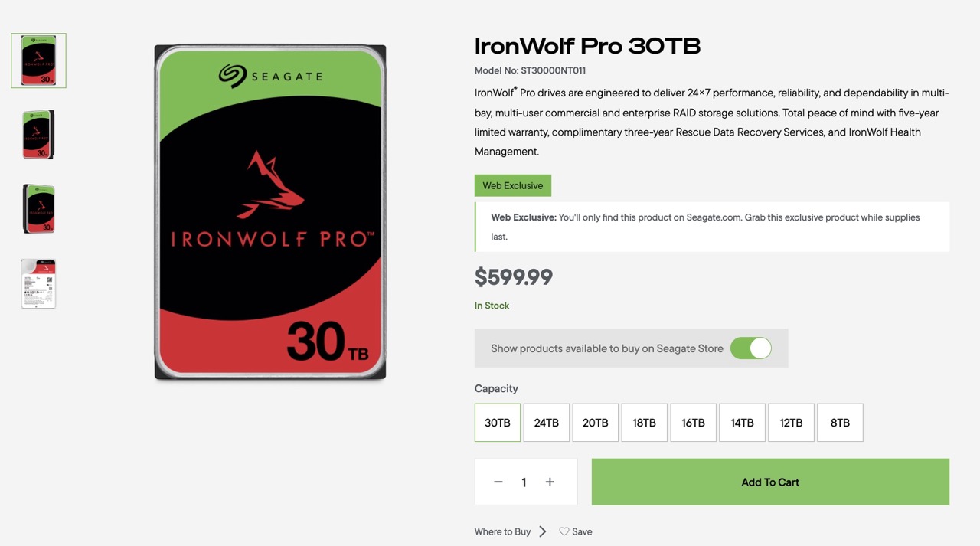Select the 8TB capacity option
The height and width of the screenshot is (546, 980).
[x=841, y=423]
